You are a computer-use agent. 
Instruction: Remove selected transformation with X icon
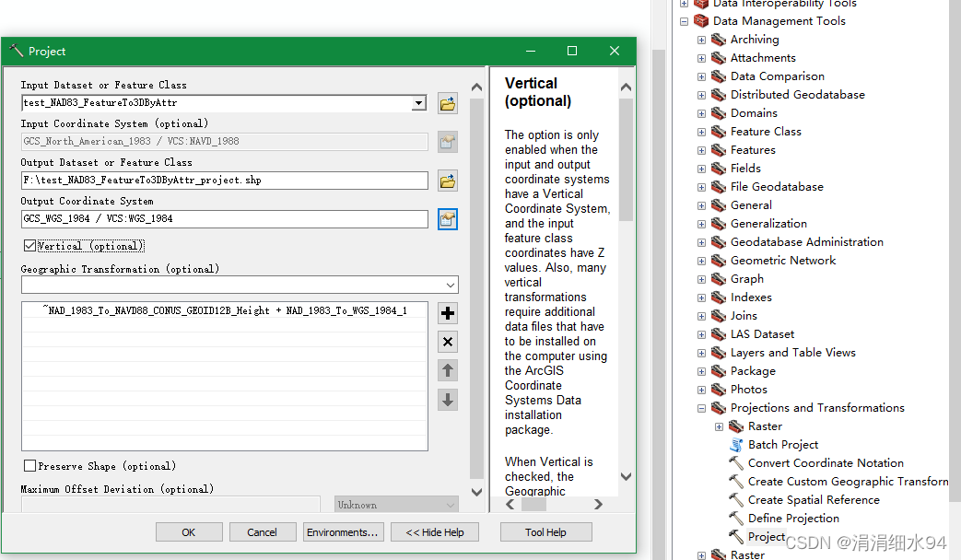(x=448, y=342)
